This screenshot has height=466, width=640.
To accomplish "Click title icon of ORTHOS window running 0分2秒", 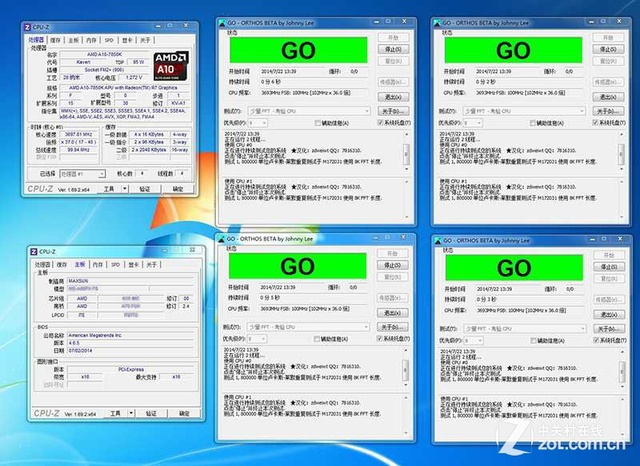I will (x=437, y=23).
